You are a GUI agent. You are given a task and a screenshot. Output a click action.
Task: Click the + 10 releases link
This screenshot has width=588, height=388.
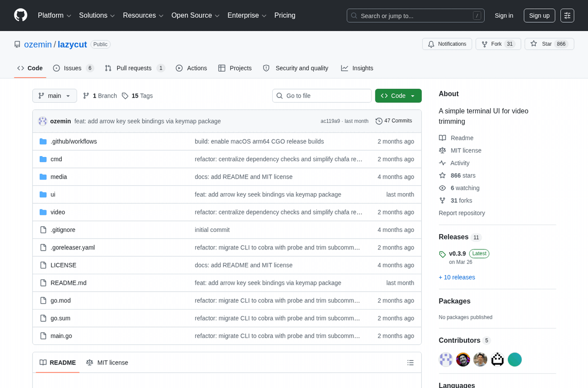click(x=457, y=277)
